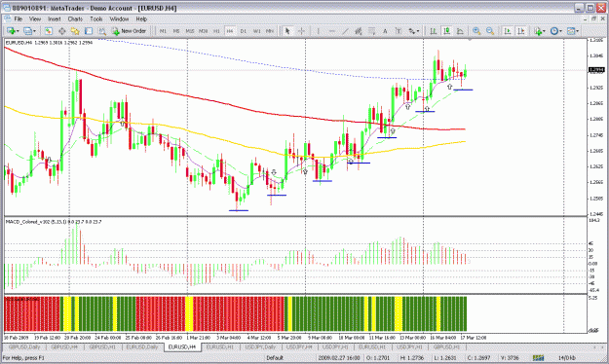Screen dimensions: 609x364
Task: Select the Text 'A' tool
Action: coord(385,31)
